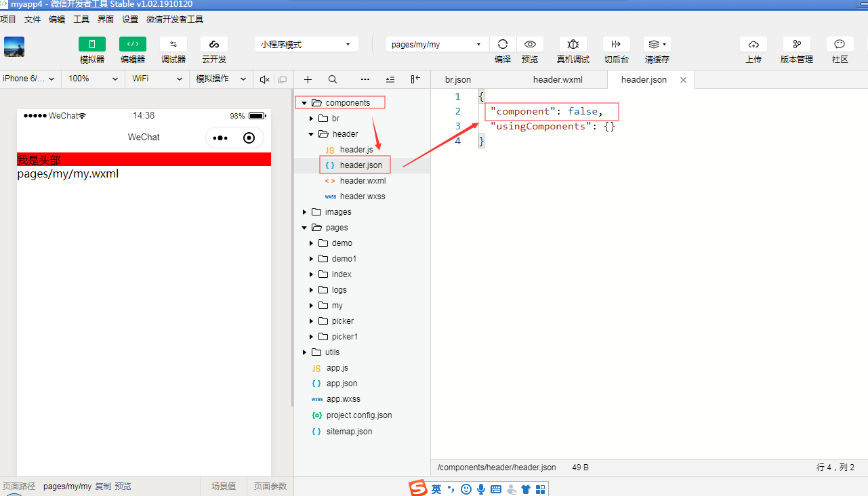Open the 微信开发者工具 menu
This screenshot has height=496, width=868.
pos(175,20)
